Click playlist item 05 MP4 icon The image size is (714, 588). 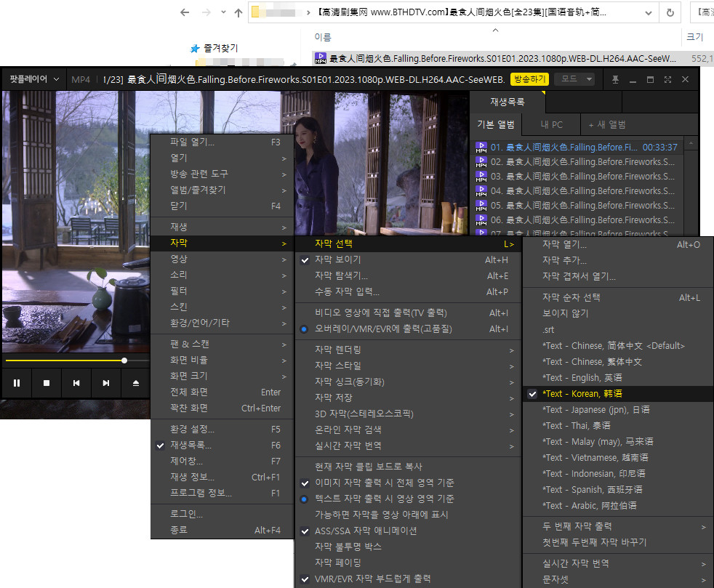tap(481, 206)
